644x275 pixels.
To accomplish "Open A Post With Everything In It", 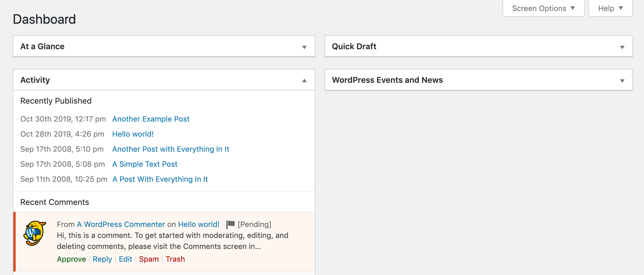I will point(160,179).
